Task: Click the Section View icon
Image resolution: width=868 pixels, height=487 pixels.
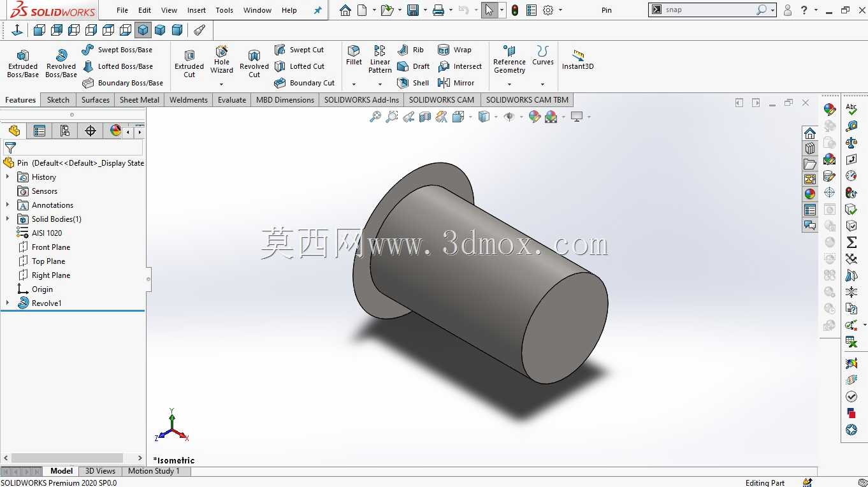Action: click(x=425, y=117)
